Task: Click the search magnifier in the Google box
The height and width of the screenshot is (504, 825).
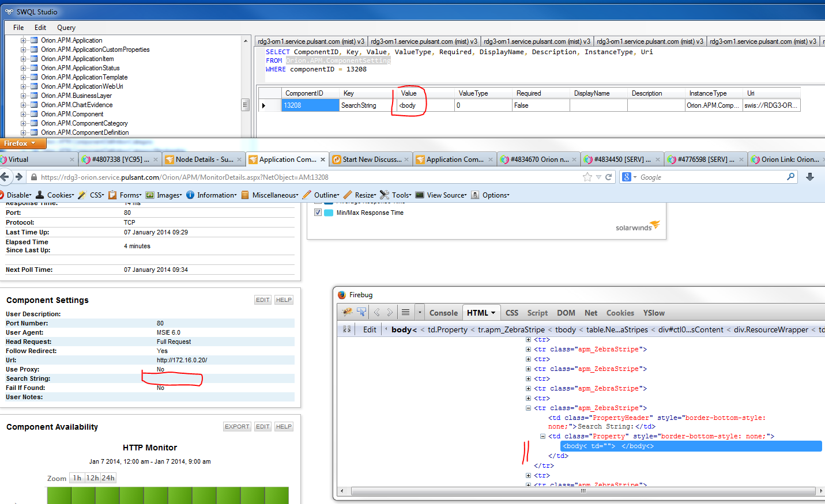Action: coord(791,177)
